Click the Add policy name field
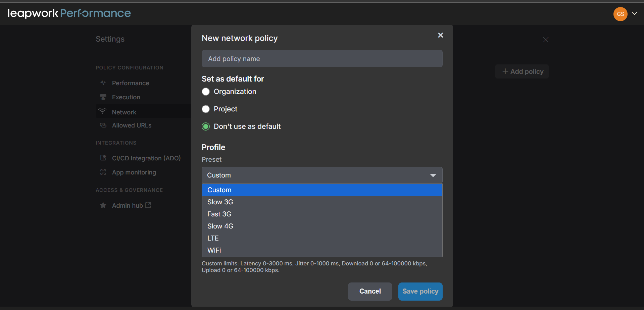Screen dimensions: 644x310 [322, 59]
